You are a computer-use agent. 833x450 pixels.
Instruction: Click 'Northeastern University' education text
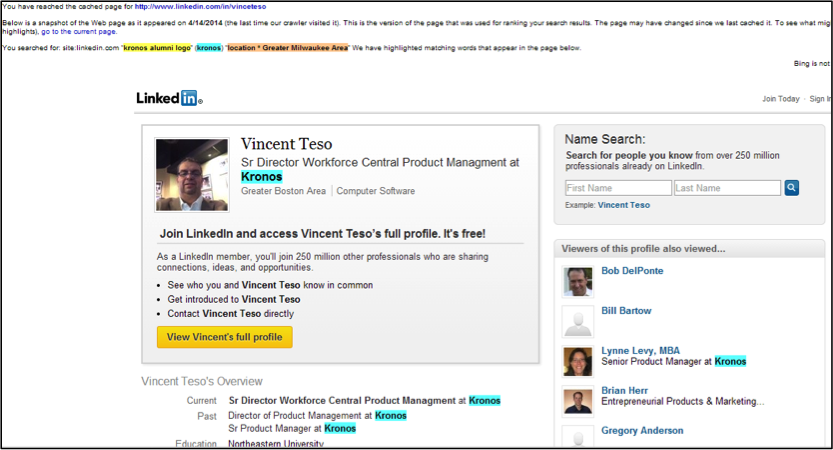(x=276, y=444)
